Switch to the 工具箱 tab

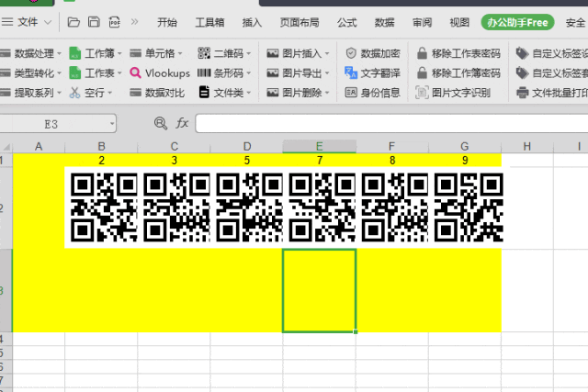(x=209, y=22)
